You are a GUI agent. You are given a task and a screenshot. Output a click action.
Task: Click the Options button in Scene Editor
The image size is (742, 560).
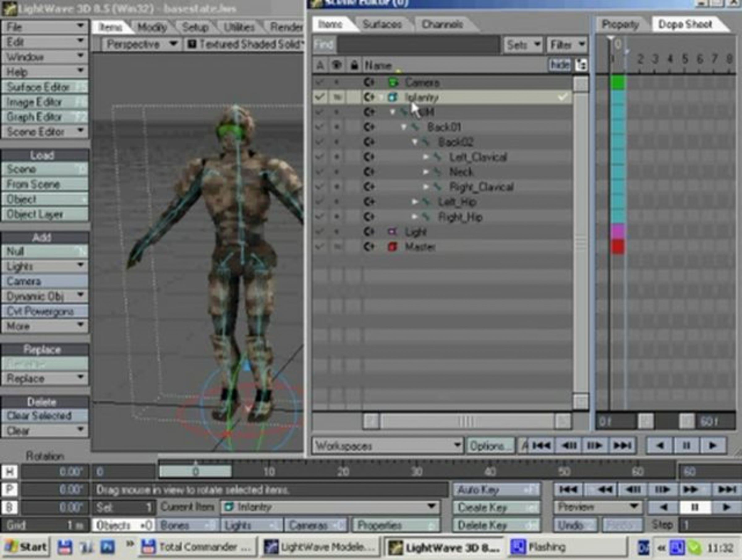(490, 446)
